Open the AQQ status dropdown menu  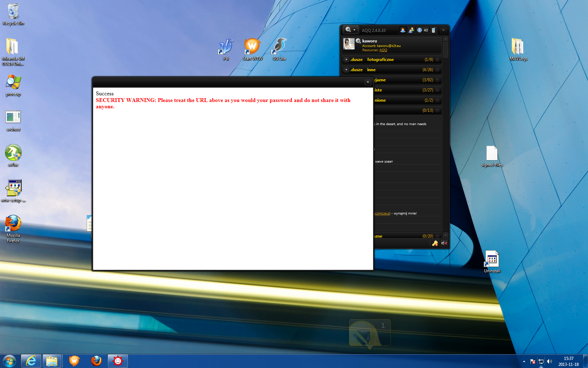pyautogui.click(x=350, y=30)
